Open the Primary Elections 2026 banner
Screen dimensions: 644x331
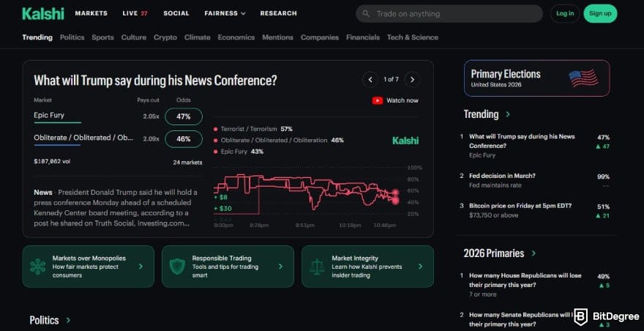537,78
